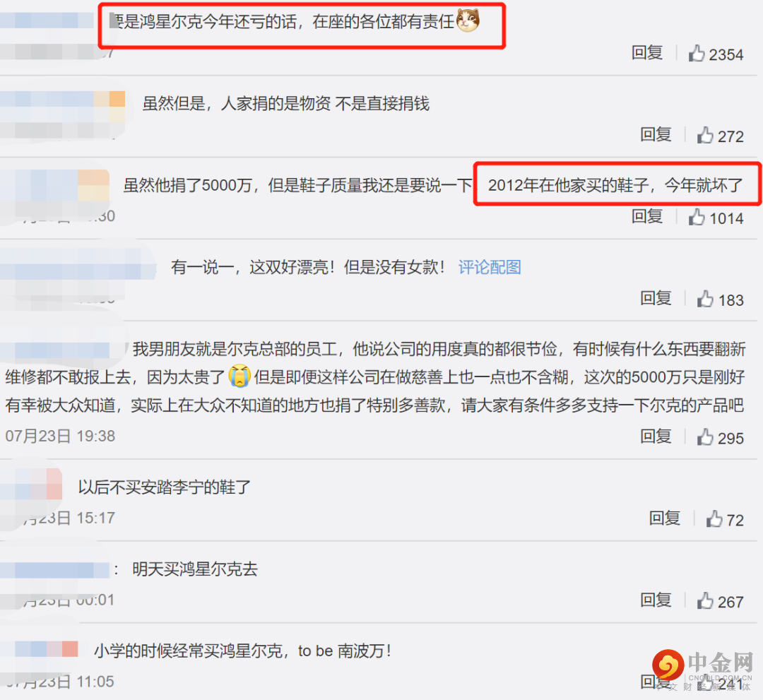
Task: Reply to the top comment with 2354 likes
Action: 646,52
